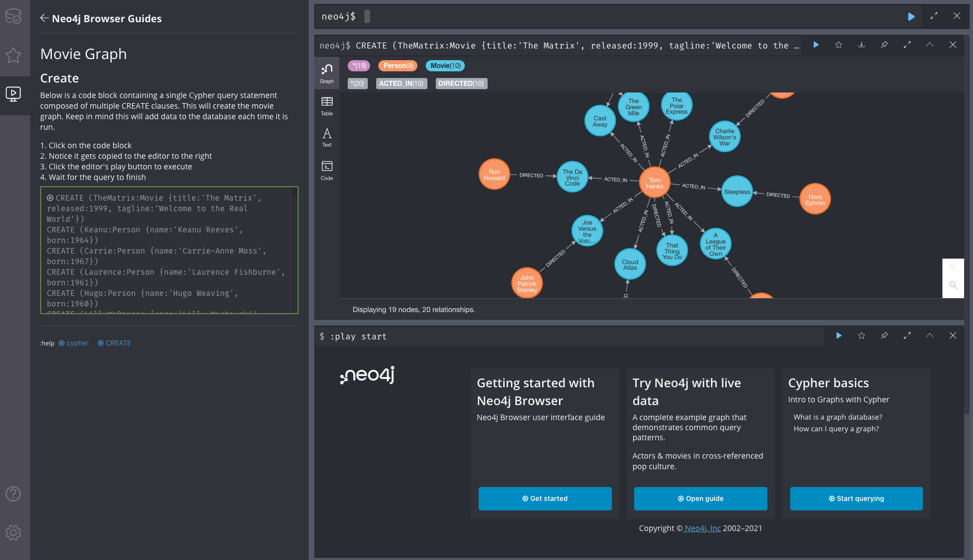Viewport: 973px width, 560px height.
Task: Pin the CREATE query frame
Action: [x=884, y=45]
